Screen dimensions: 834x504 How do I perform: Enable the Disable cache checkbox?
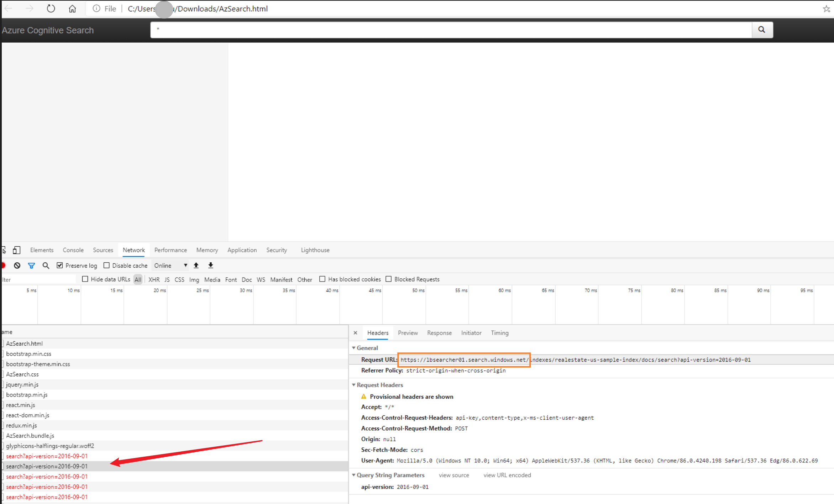point(106,266)
